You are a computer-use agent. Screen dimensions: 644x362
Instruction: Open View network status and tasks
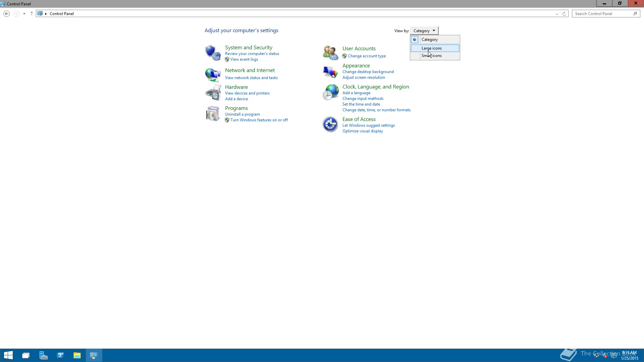click(251, 78)
